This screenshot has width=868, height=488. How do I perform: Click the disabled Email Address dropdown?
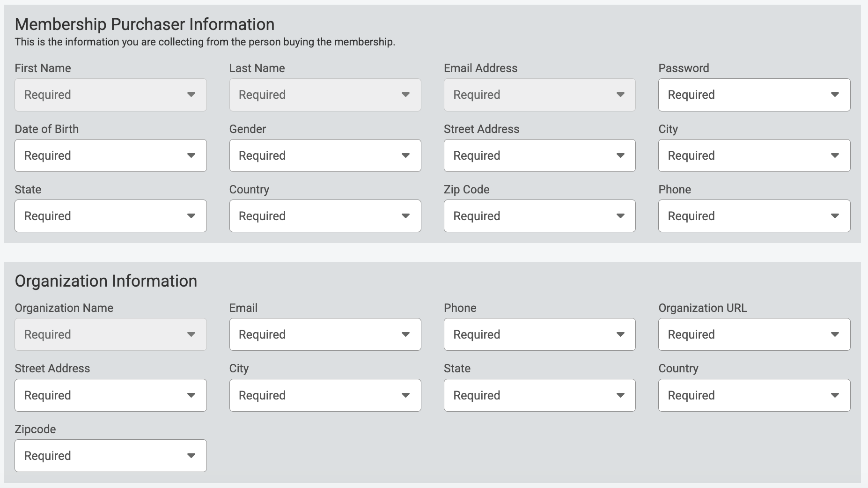(x=539, y=95)
